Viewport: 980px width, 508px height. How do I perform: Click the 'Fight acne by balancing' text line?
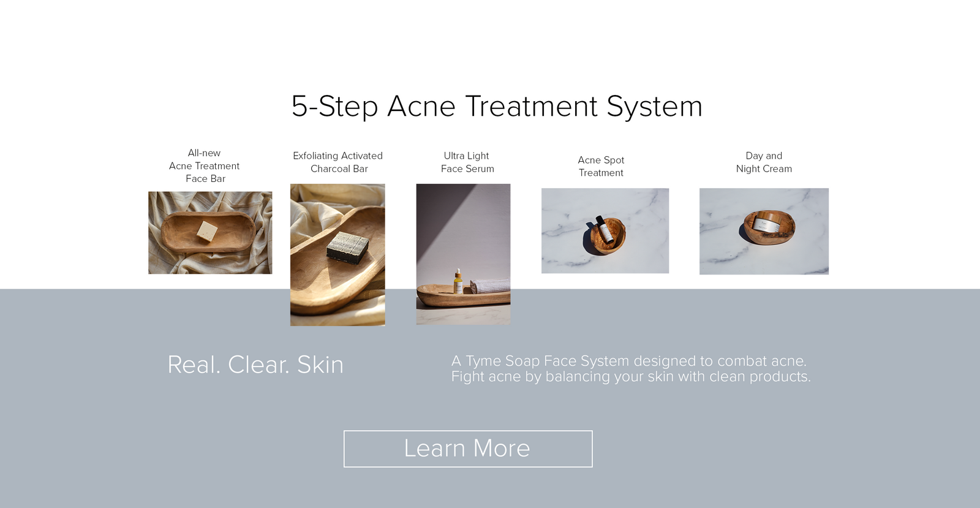coord(631,376)
